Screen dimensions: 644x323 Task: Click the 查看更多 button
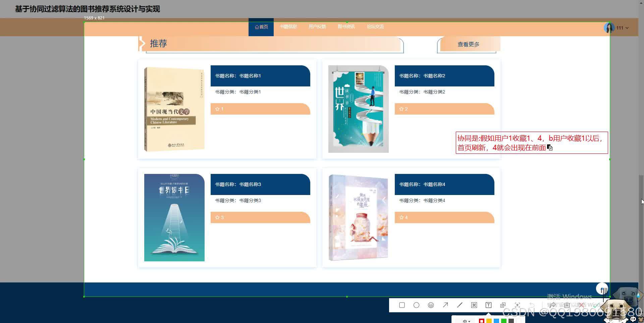pos(468,44)
